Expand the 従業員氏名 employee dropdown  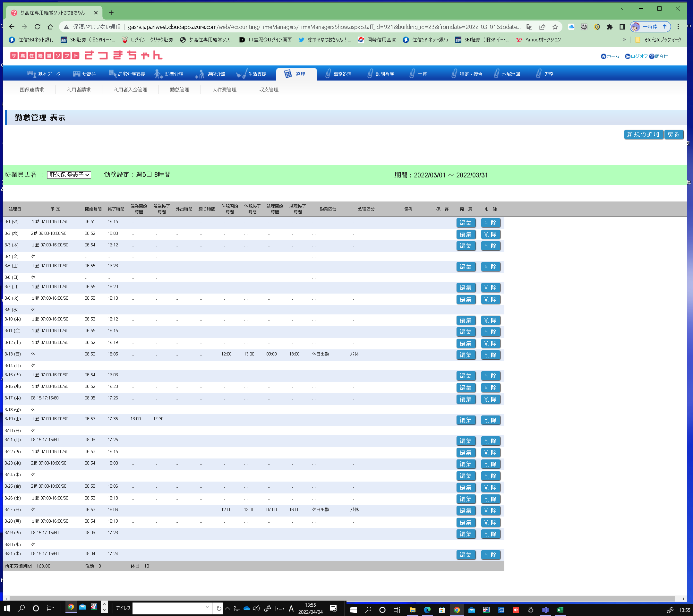click(x=69, y=175)
